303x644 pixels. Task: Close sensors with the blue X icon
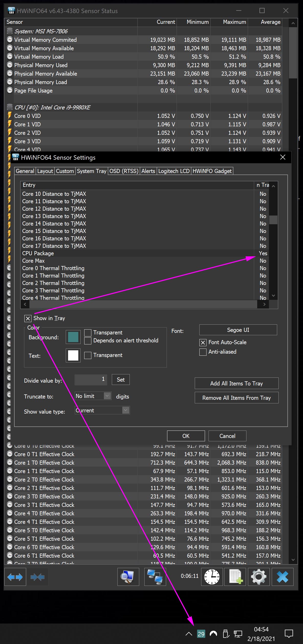pos(282,577)
